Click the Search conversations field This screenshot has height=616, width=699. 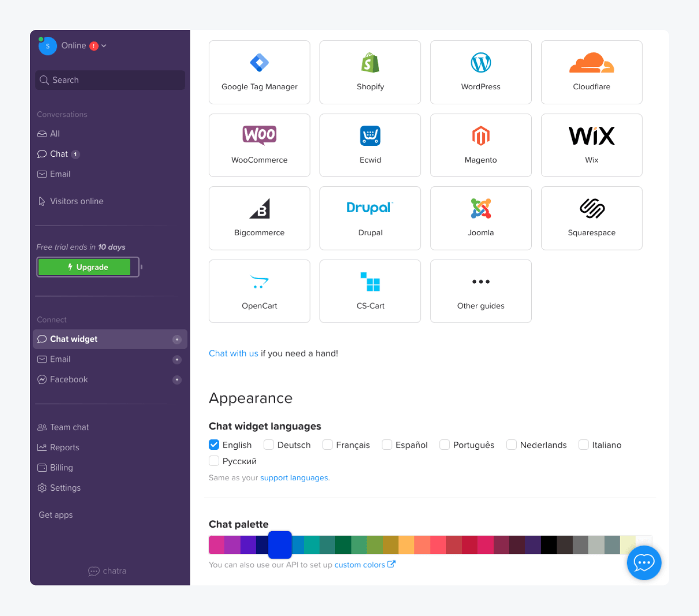(x=110, y=80)
